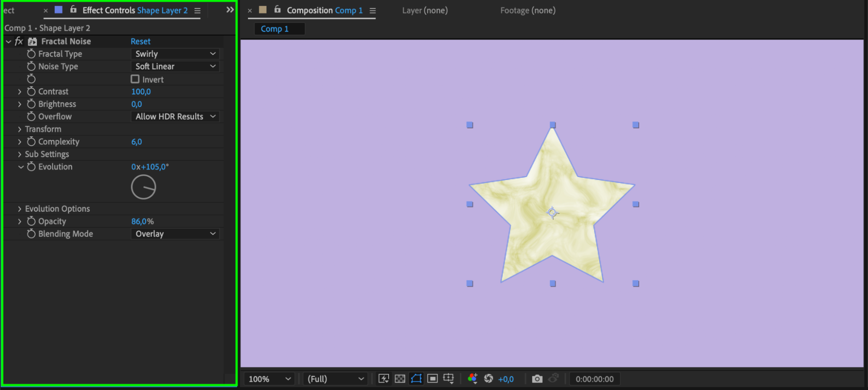Enable the Invert checkbox
868x390 pixels.
point(135,79)
